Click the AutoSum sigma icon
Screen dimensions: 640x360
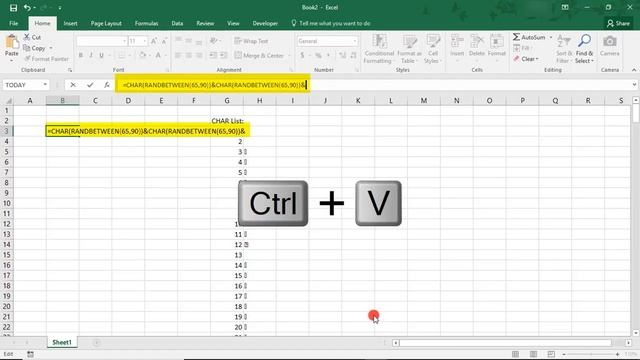[x=516, y=37]
